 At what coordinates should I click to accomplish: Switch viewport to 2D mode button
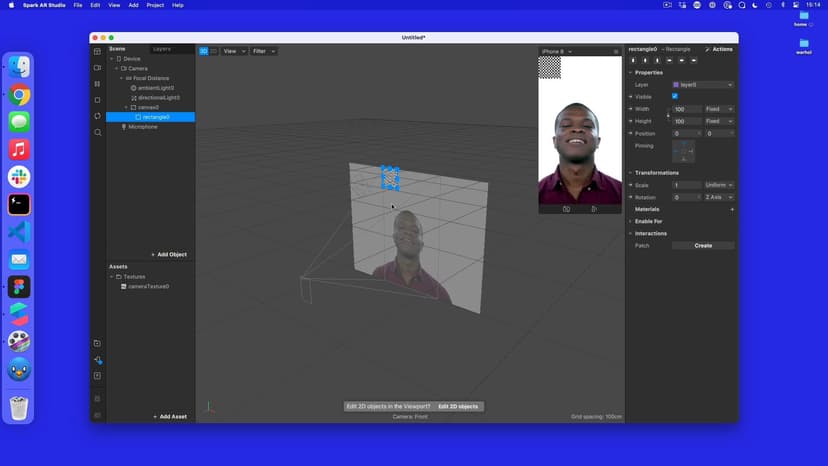pyautogui.click(x=214, y=51)
